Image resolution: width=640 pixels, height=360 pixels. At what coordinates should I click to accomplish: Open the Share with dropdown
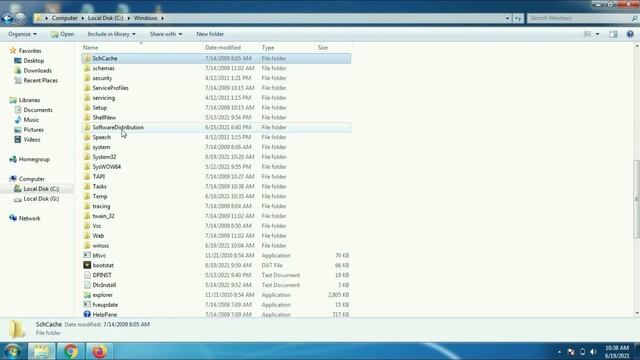pyautogui.click(x=166, y=34)
